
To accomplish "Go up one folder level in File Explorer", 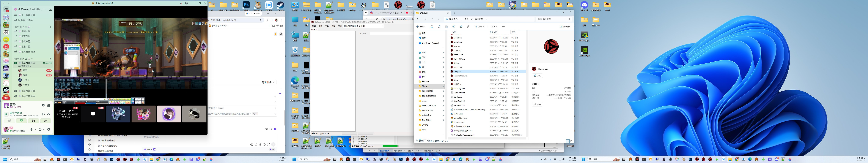I will pos(432,19).
